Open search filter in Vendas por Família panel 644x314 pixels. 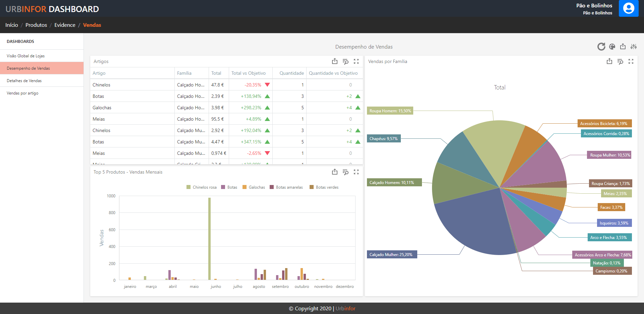point(620,61)
